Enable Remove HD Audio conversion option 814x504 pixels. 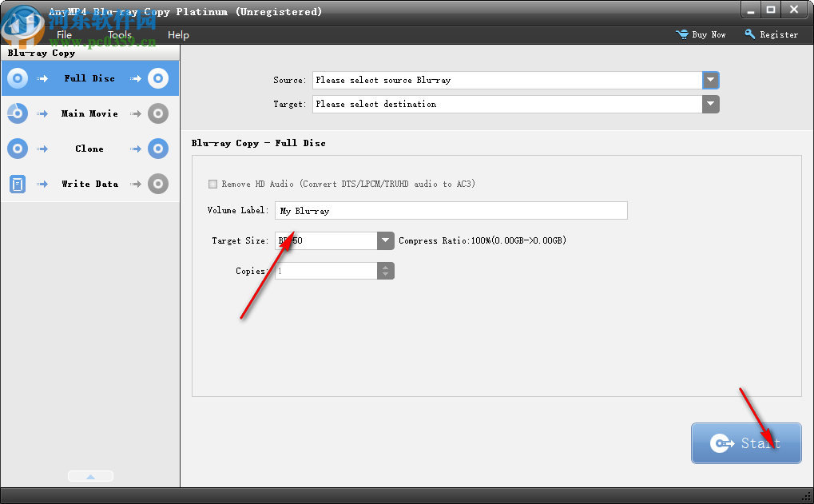point(213,184)
